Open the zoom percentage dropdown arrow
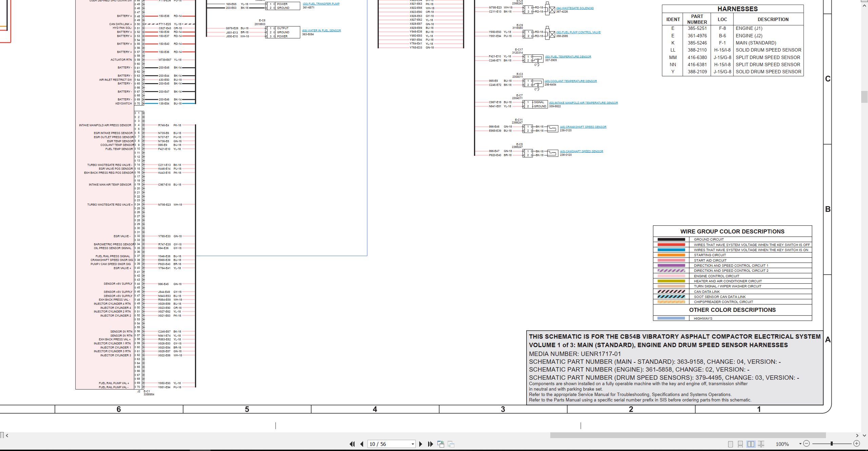This screenshot has width=868, height=451. [800, 444]
